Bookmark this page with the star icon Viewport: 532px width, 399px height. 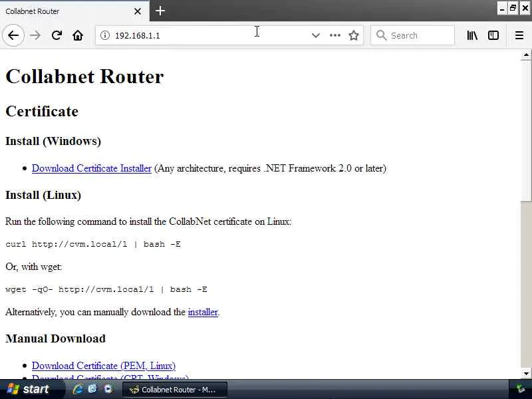[x=354, y=35]
